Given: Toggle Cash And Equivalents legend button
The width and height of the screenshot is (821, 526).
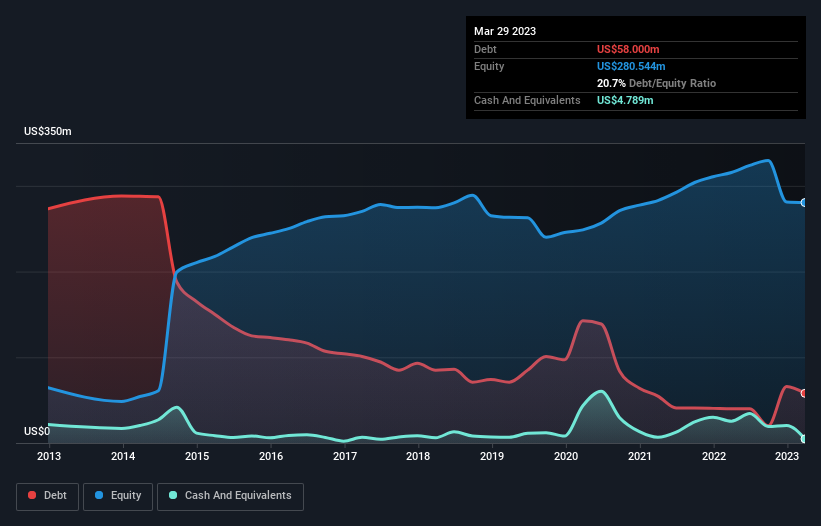Looking at the screenshot, I should (x=230, y=496).
